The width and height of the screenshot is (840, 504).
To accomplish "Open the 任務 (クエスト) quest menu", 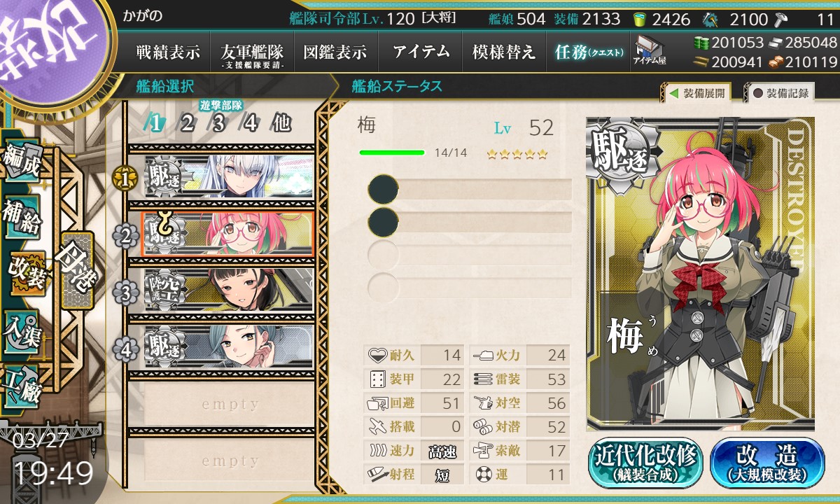I will click(x=588, y=52).
